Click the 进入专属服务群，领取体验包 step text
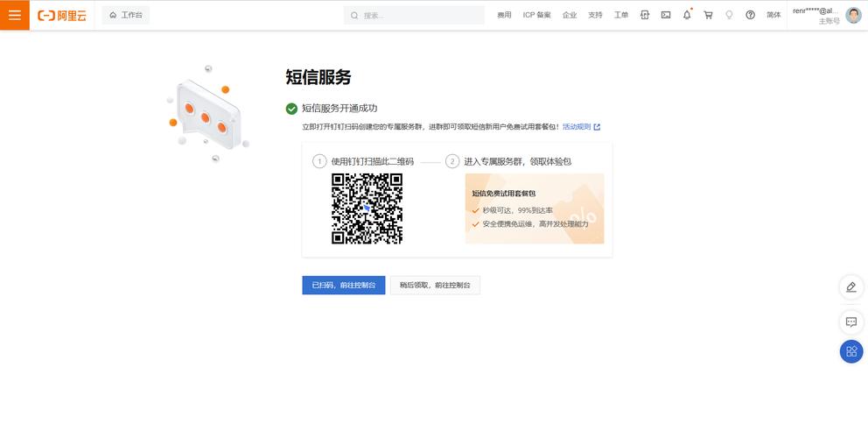 [518, 161]
